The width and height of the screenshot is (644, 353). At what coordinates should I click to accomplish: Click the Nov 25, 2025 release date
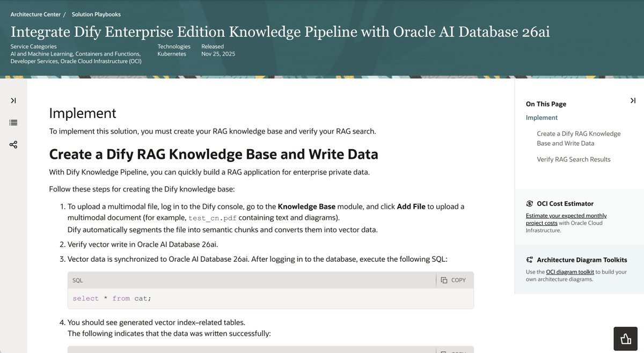tap(218, 54)
